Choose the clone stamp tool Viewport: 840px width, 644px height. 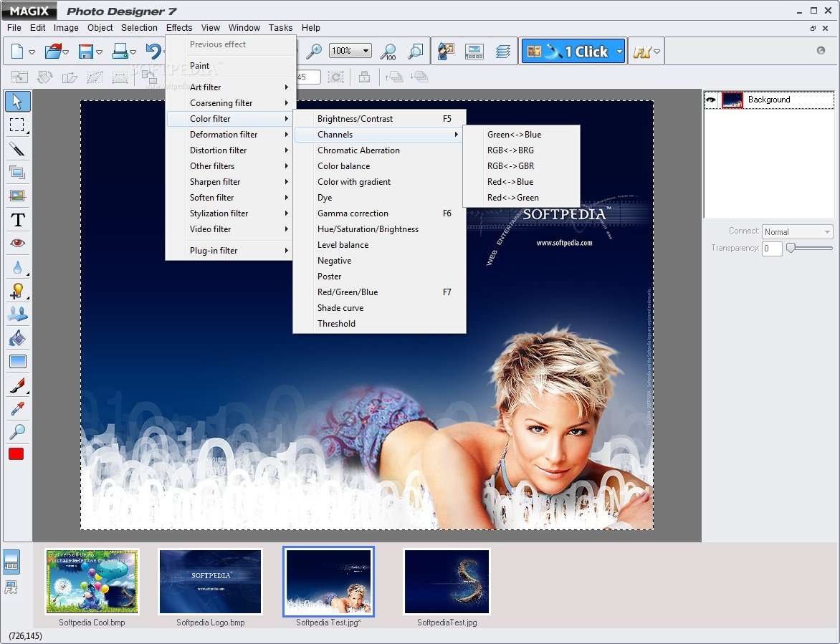(17, 314)
